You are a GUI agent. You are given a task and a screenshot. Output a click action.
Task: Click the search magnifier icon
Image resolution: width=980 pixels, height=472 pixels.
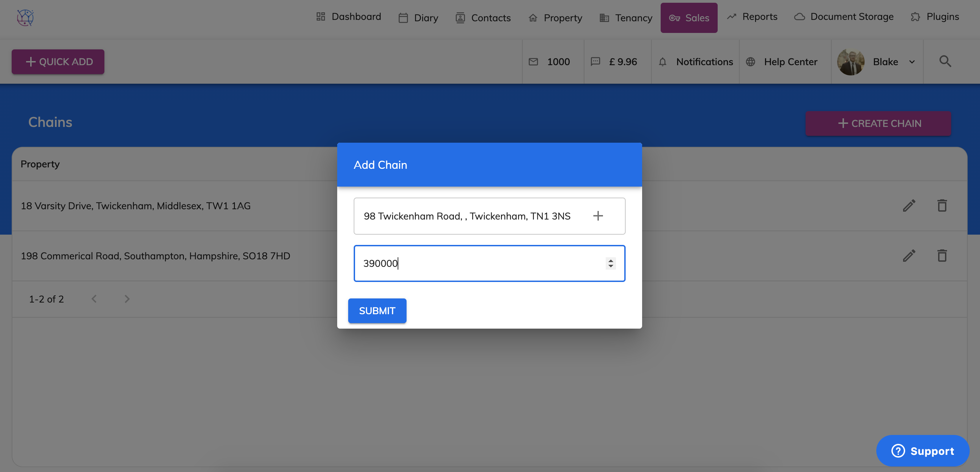point(945,61)
